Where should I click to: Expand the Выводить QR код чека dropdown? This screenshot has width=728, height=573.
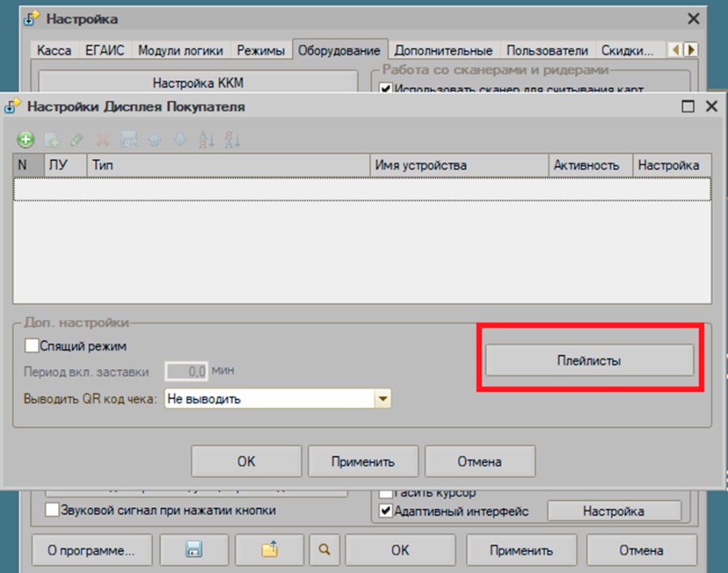click(x=383, y=399)
